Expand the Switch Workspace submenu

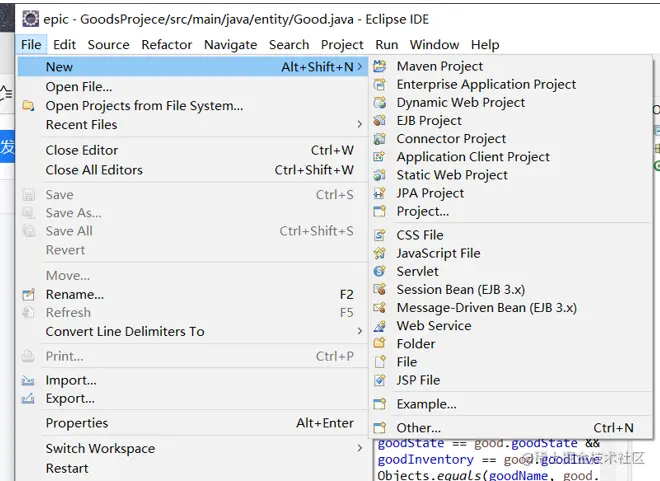(x=359, y=449)
